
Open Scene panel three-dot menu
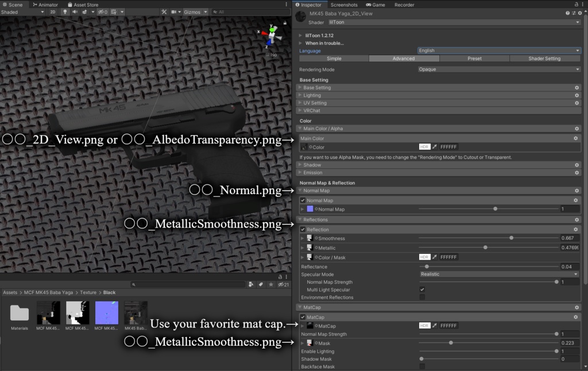point(286,5)
